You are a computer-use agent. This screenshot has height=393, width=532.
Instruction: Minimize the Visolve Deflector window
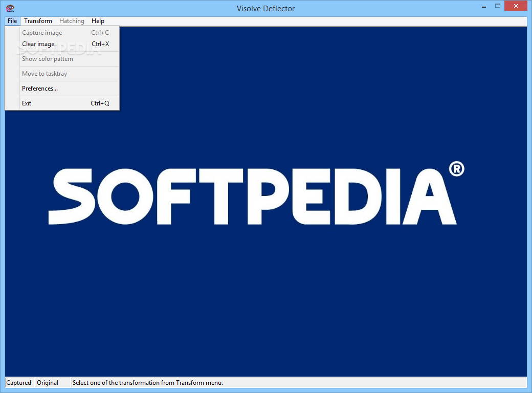click(484, 6)
